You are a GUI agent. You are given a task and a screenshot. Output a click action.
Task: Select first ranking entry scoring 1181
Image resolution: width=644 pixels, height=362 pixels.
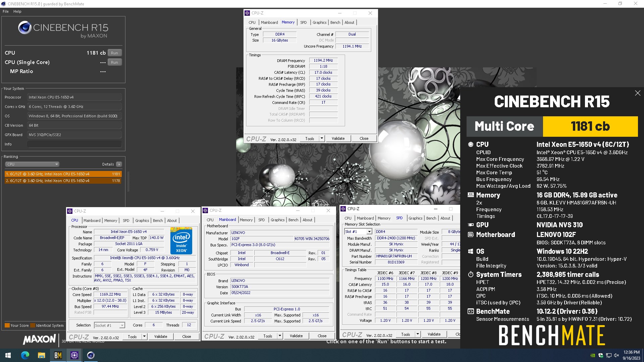click(63, 174)
